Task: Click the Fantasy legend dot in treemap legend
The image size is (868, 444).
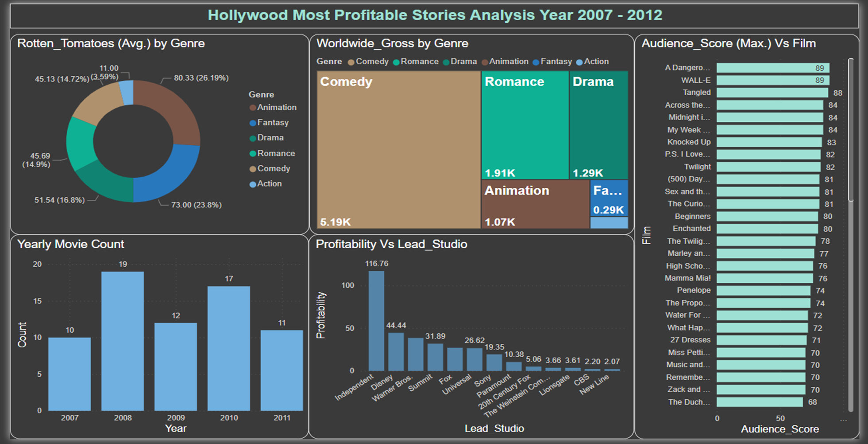Action: (x=537, y=62)
